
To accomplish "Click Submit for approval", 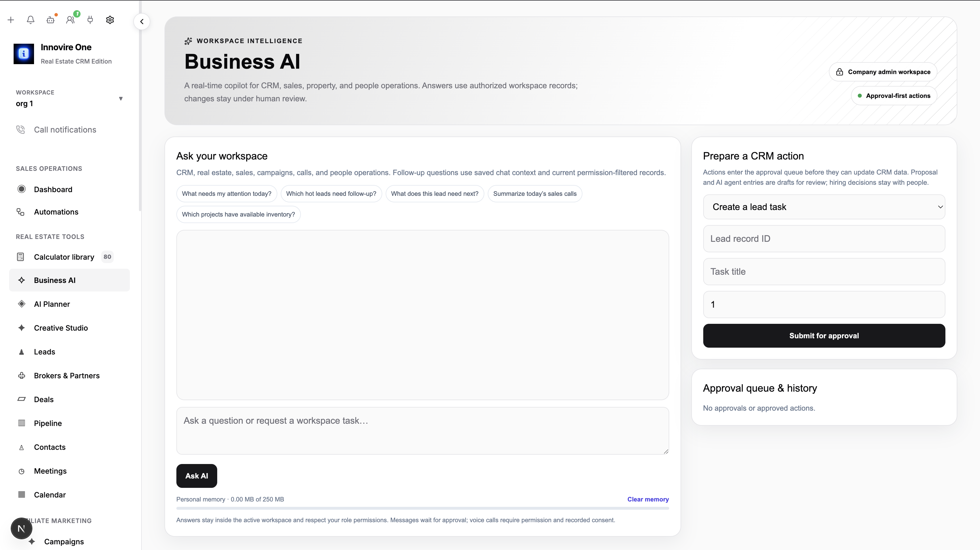I will coord(824,336).
